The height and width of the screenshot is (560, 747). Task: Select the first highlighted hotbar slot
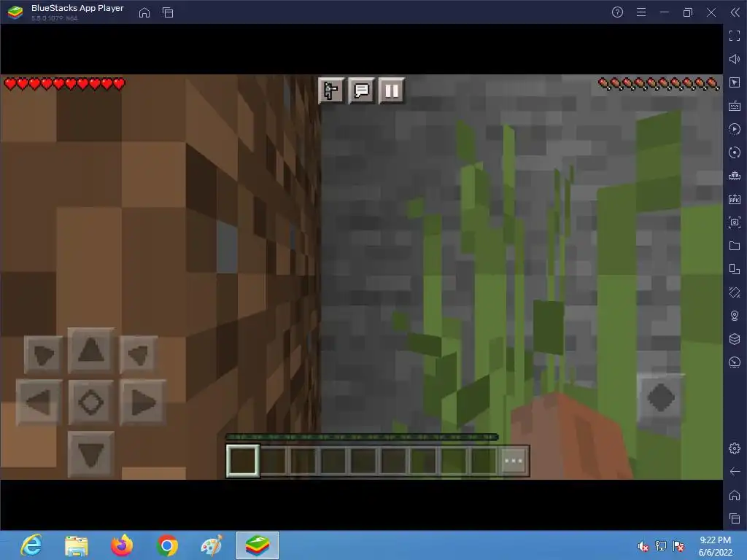[243, 461]
